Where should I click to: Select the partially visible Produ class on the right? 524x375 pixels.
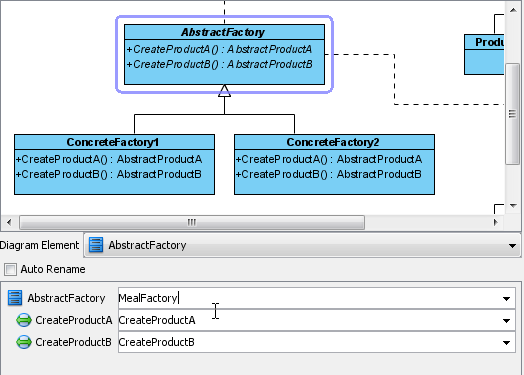(484, 54)
